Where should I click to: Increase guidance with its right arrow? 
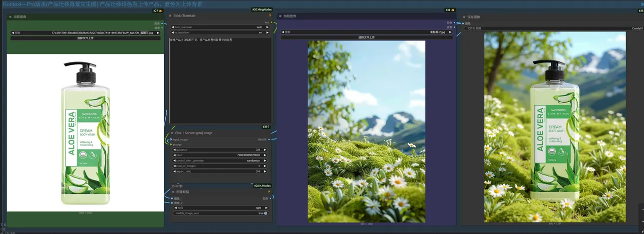pos(265,149)
